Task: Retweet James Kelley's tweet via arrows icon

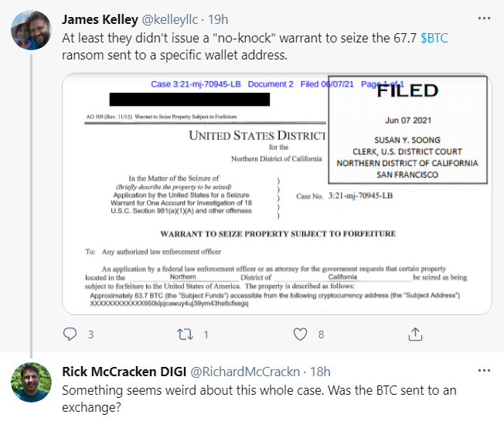Action: point(185,334)
